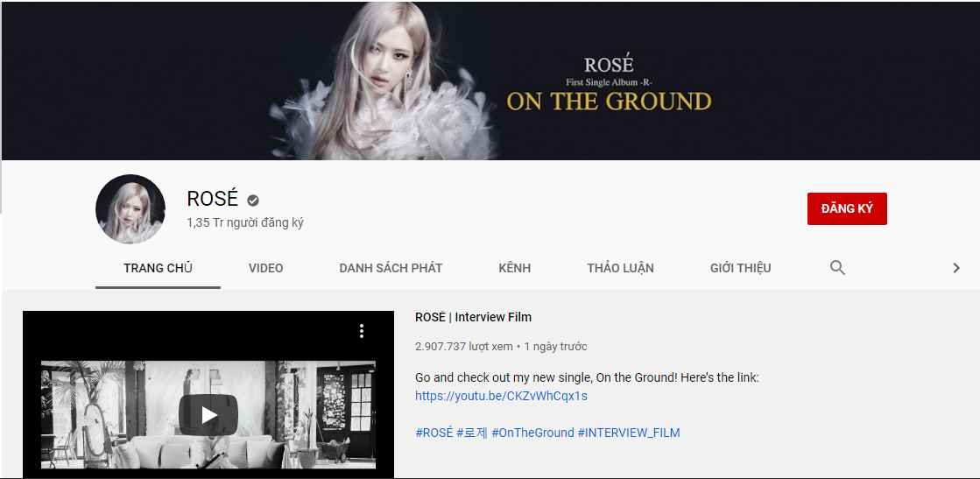Click the Go and check out description line

(587, 377)
